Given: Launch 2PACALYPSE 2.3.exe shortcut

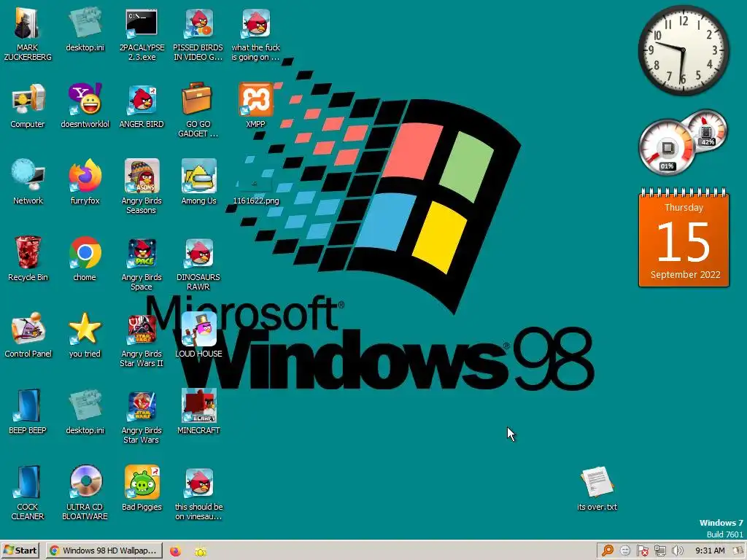Looking at the screenshot, I should click(142, 24).
